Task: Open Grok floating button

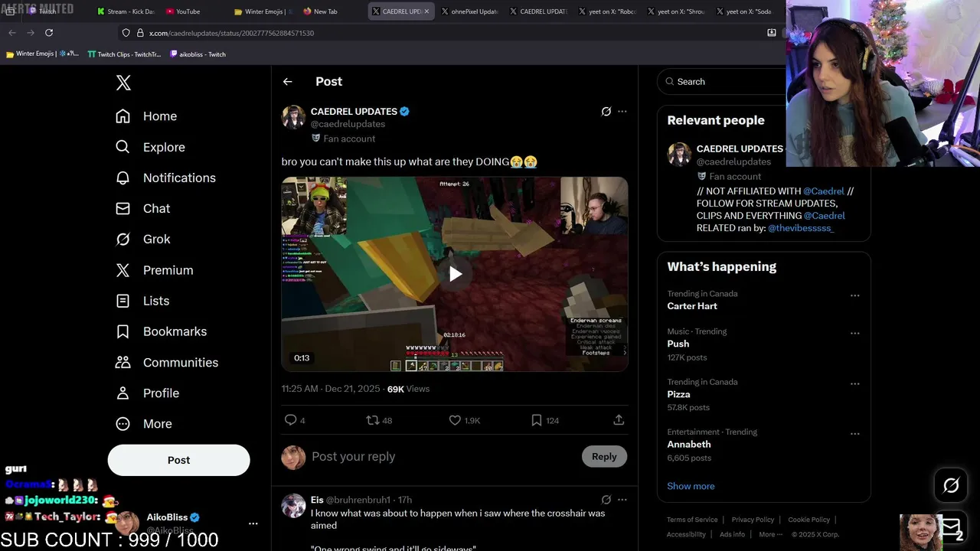Action: [951, 485]
